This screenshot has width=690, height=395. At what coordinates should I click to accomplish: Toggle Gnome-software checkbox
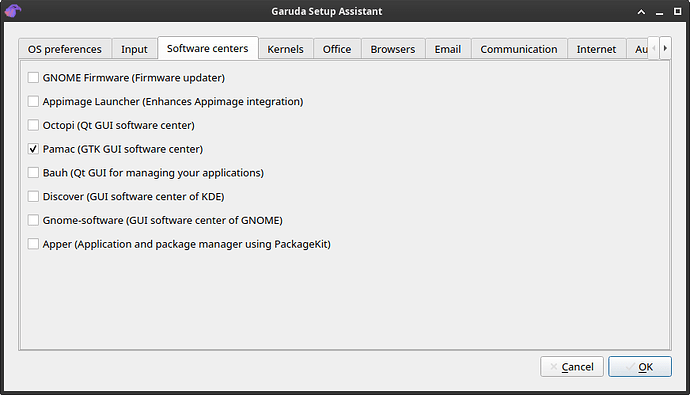click(33, 220)
